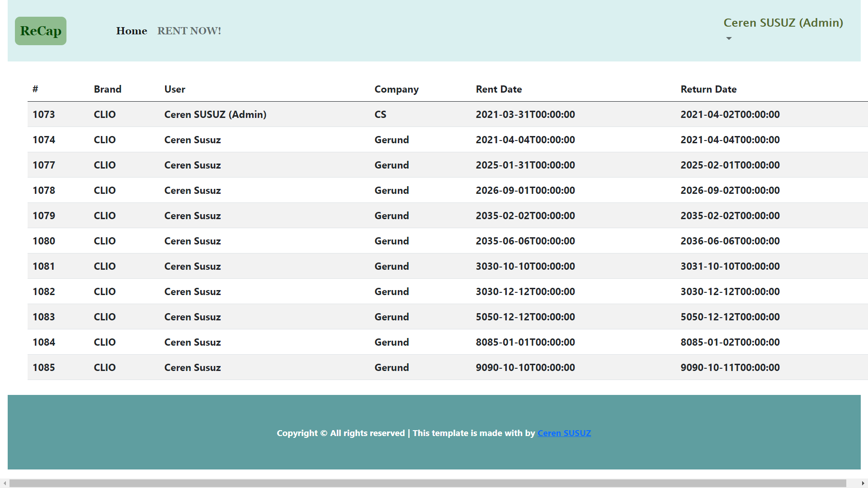The image size is (868, 488).
Task: Click the right arrow of horizontal scrollbar
Action: (863, 483)
